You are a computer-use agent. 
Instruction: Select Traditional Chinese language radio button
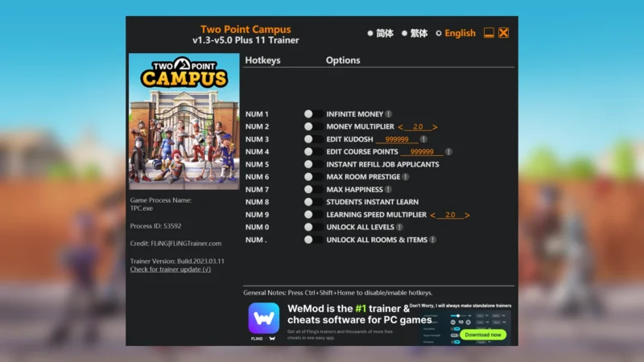click(x=405, y=33)
